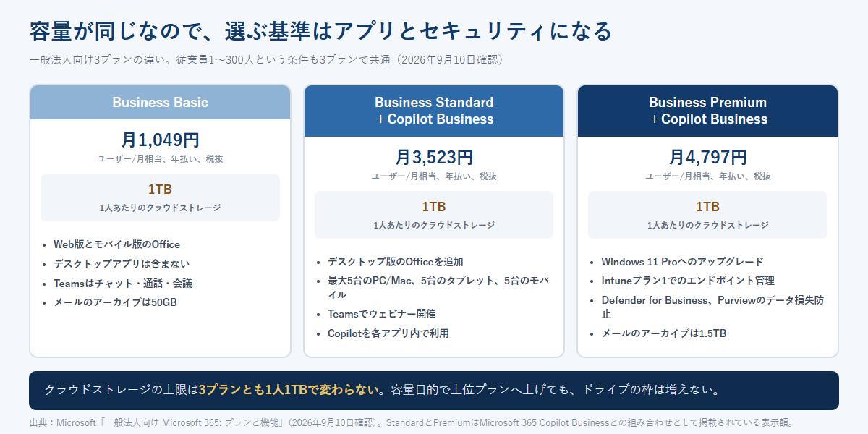868x434 pixels.
Task: Click billing note under 月3,523円
Action: [434, 176]
